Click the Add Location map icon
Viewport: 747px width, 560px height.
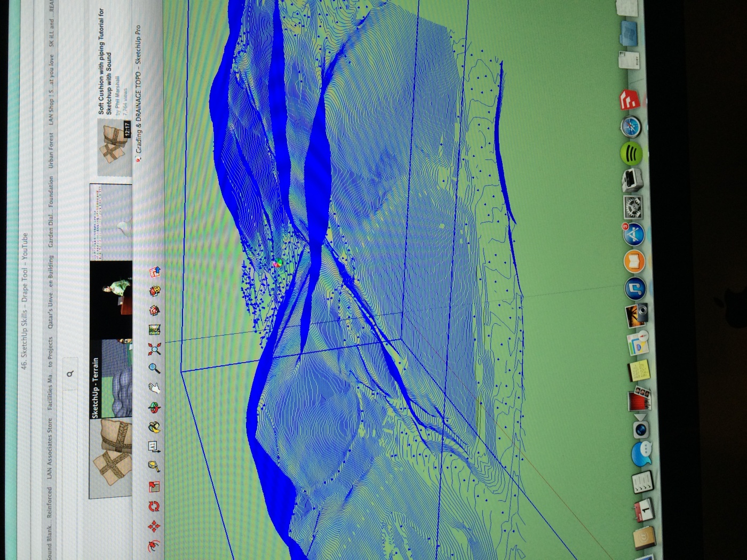tap(155, 330)
